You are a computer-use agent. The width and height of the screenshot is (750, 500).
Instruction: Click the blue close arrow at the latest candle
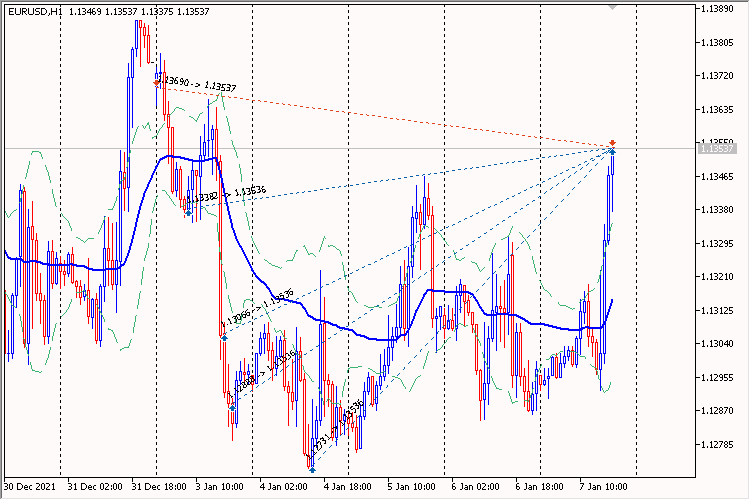(613, 152)
